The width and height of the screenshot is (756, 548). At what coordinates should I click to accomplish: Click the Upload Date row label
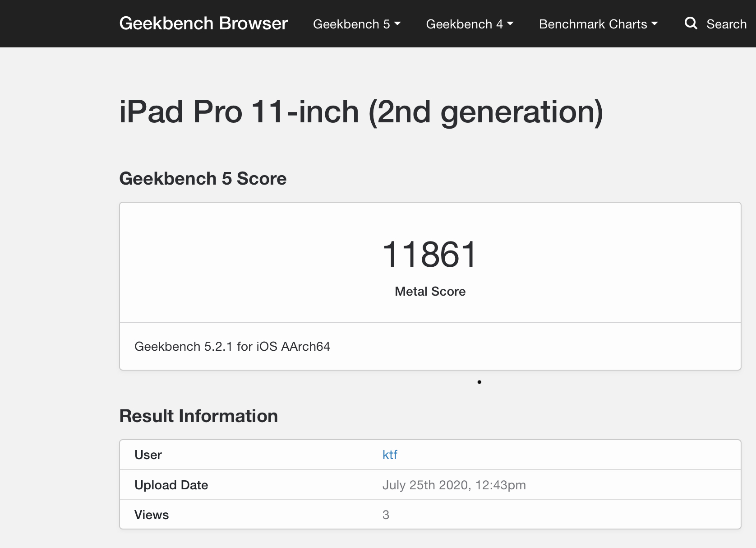(x=171, y=485)
